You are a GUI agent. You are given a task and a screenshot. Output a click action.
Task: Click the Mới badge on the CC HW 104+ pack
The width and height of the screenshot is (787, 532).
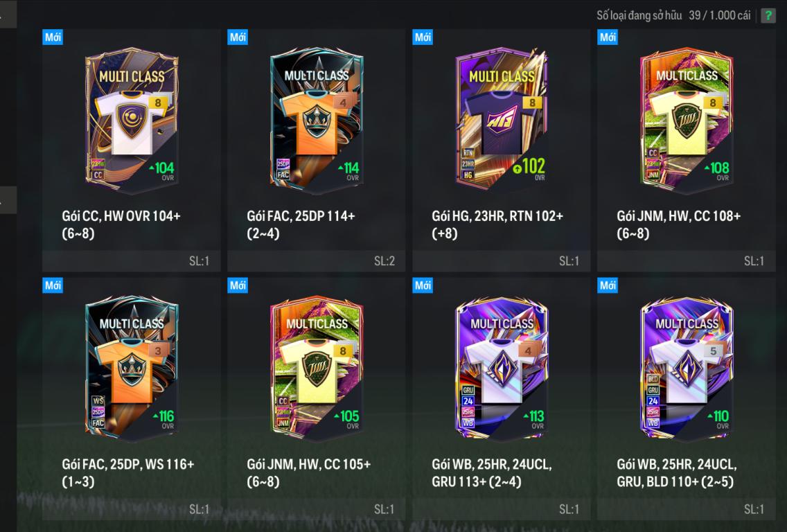(x=53, y=37)
